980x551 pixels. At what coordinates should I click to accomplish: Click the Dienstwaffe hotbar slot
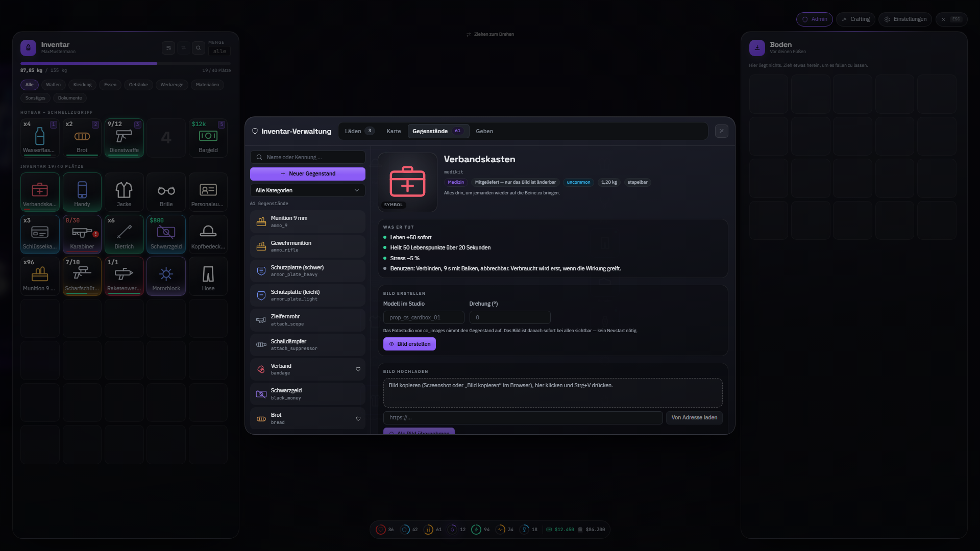point(124,138)
